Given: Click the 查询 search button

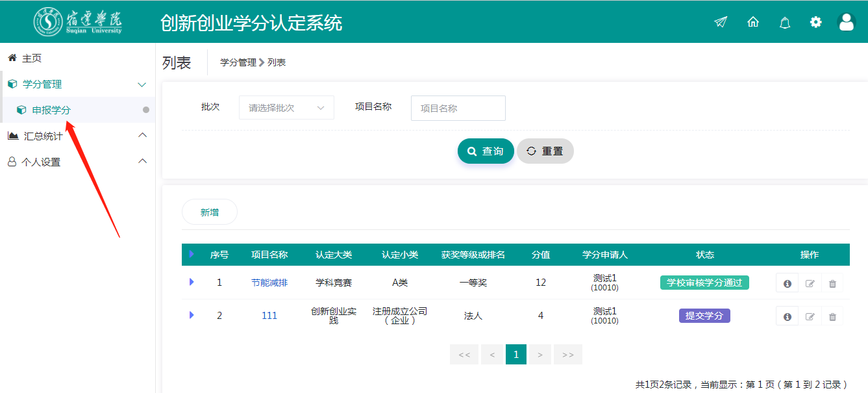Looking at the screenshot, I should click(x=486, y=151).
